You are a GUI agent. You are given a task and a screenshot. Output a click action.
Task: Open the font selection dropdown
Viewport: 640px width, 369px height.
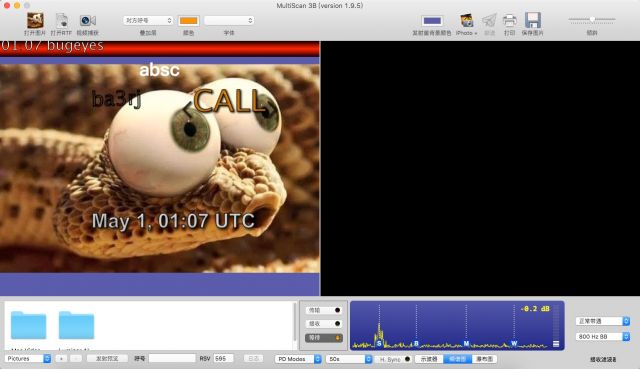coord(229,20)
